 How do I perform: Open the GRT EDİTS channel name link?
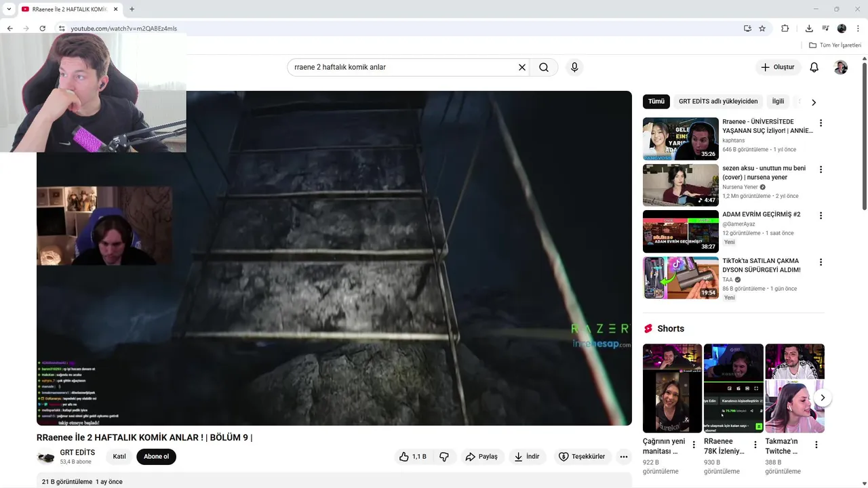[77, 453]
